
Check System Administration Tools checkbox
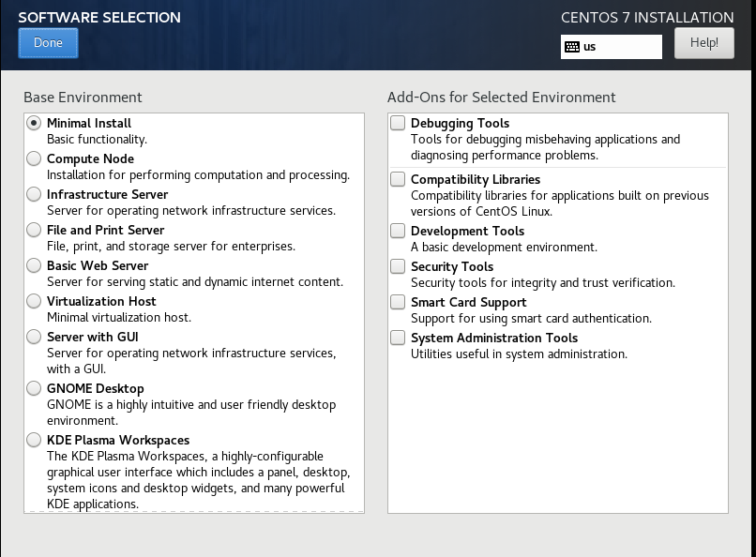tap(399, 338)
